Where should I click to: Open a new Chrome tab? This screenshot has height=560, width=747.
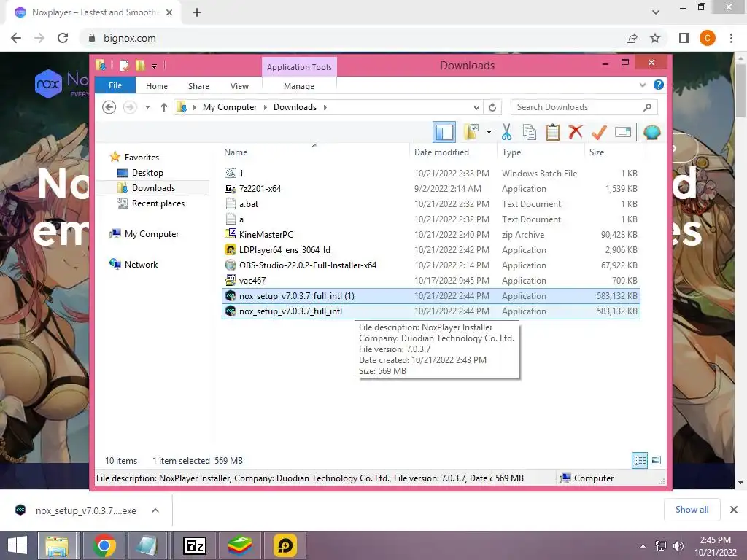(x=197, y=12)
